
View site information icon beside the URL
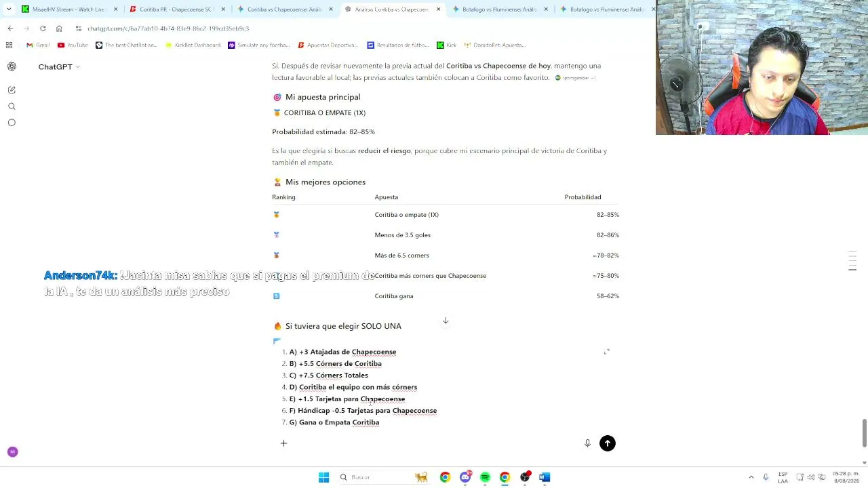coord(79,28)
